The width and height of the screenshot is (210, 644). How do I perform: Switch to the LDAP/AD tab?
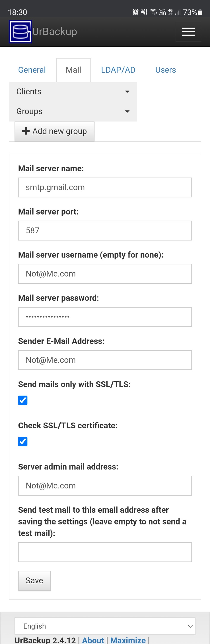(118, 70)
